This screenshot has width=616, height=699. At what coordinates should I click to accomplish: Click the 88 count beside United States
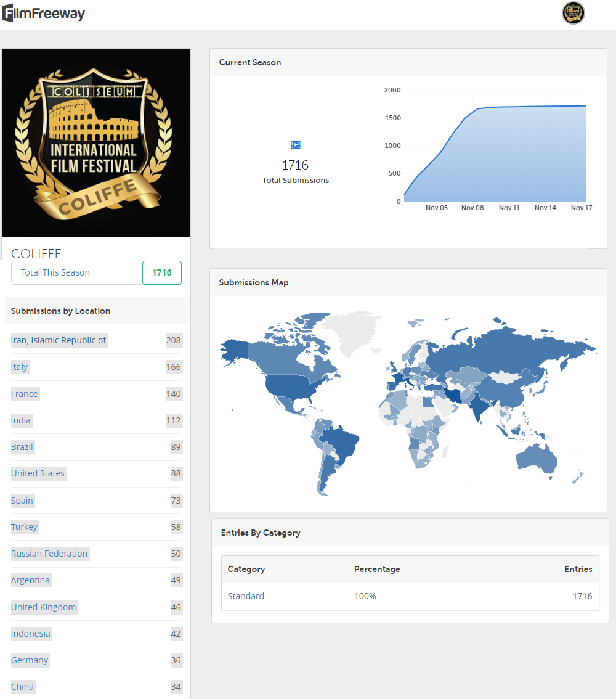[176, 473]
